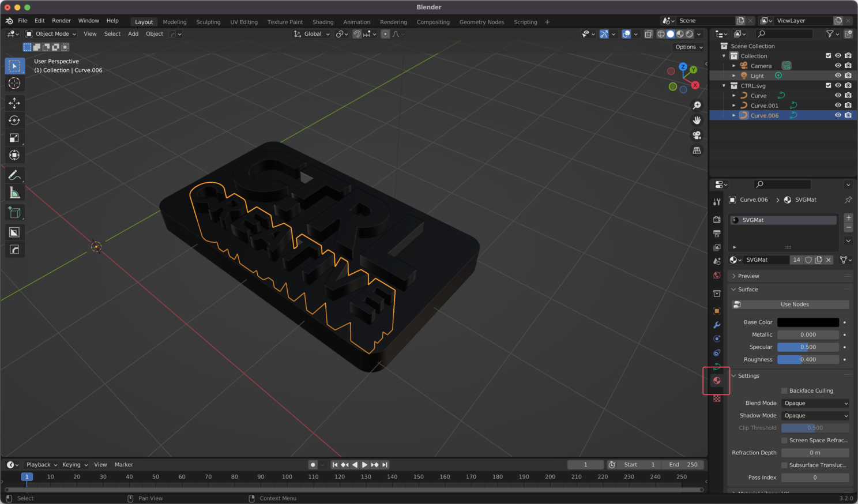This screenshot has width=858, height=504.
Task: Open the File menu
Action: click(x=22, y=21)
